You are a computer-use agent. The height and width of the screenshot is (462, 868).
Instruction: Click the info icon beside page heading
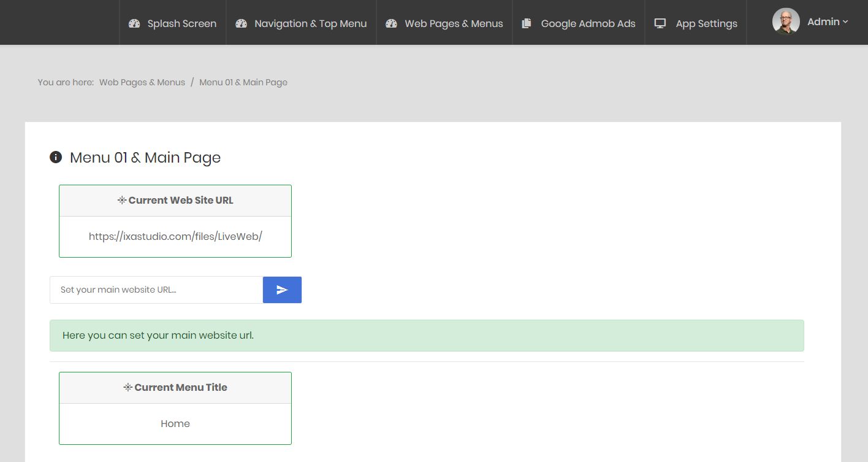tap(56, 158)
